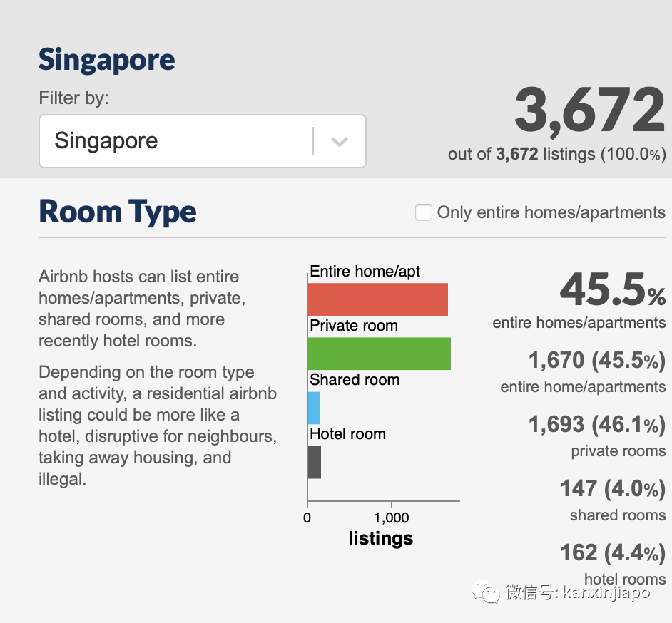Click the green Private room bar
Image resolution: width=672 pixels, height=623 pixels.
(379, 354)
